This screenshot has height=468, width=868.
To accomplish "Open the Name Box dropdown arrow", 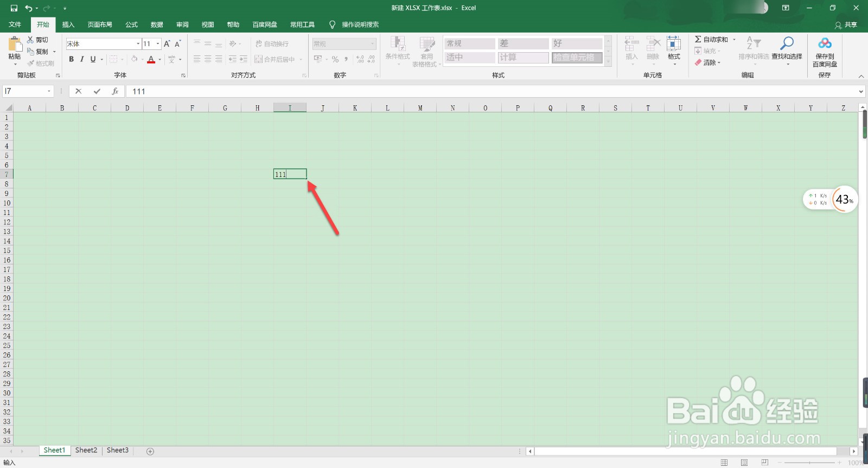I will click(x=49, y=91).
